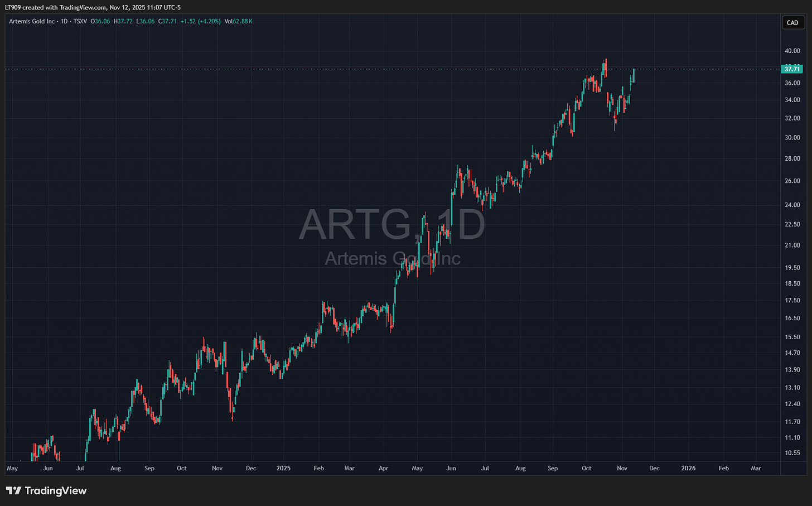Click the 34.00 price axis label
This screenshot has height=506, width=812.
(x=792, y=100)
